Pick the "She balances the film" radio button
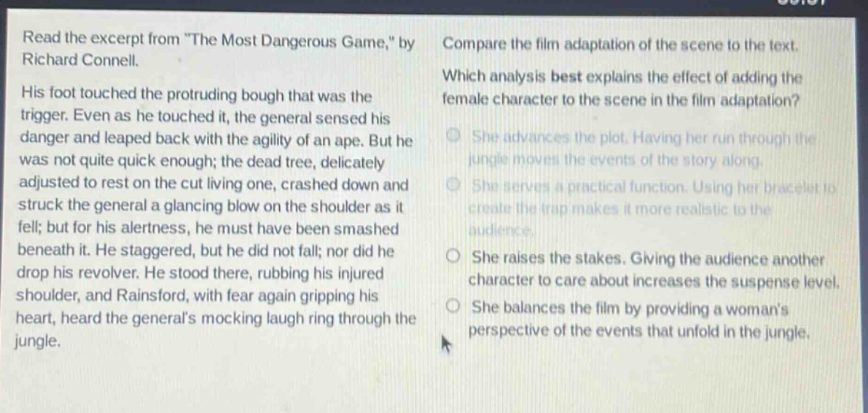 [454, 305]
